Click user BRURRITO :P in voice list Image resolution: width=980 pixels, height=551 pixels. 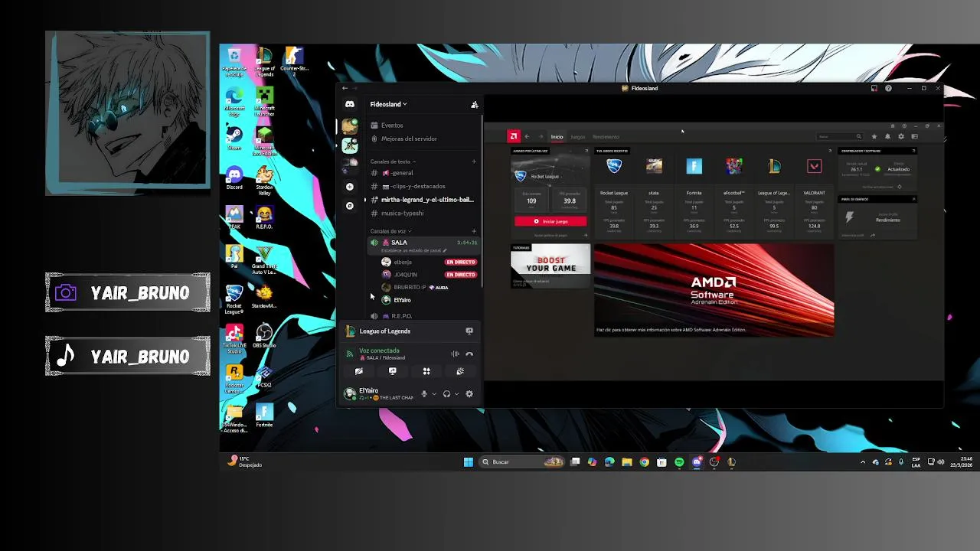[410, 287]
